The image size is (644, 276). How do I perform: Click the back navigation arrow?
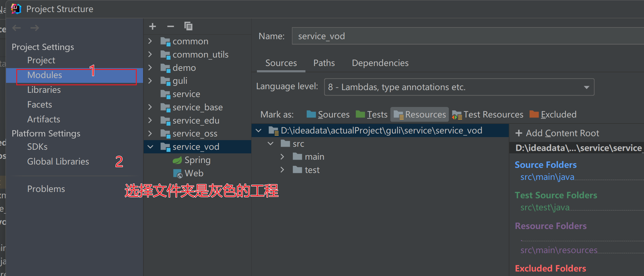point(17,28)
